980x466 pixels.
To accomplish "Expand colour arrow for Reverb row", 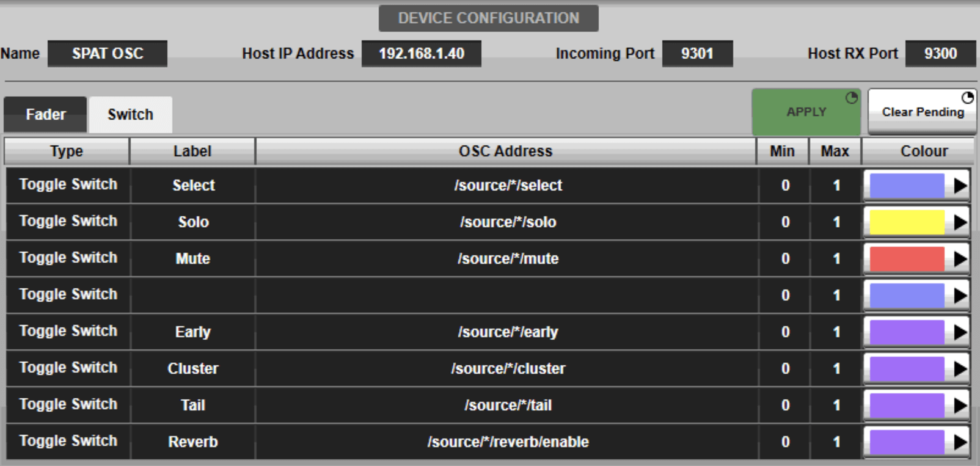I will pos(960,442).
